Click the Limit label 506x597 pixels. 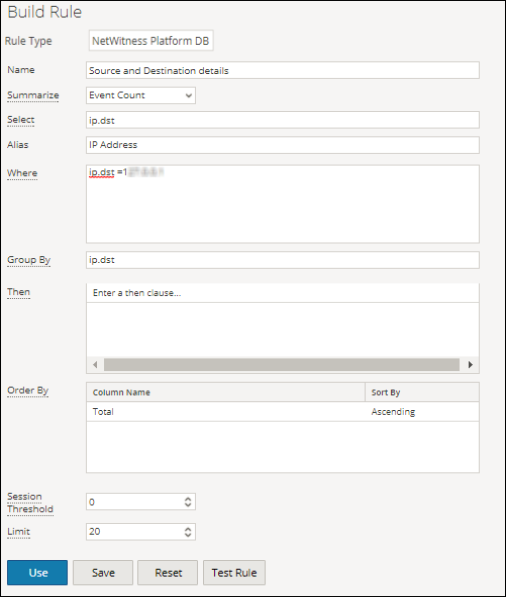(x=19, y=532)
